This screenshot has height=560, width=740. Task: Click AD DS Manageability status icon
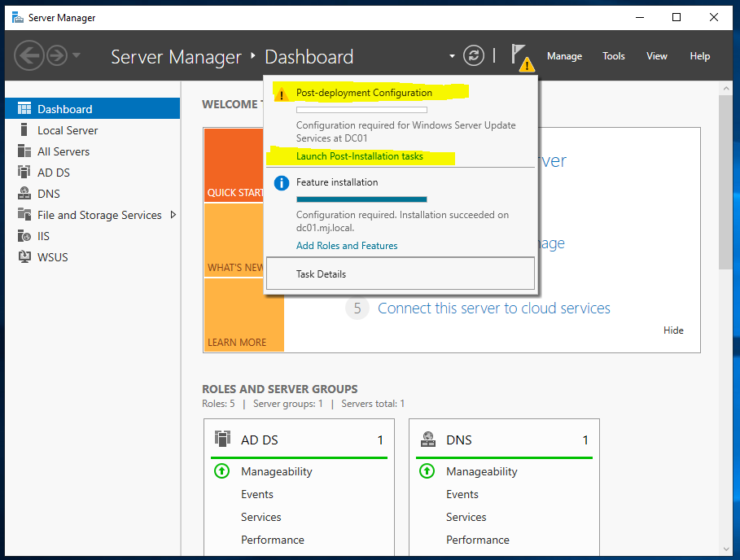[x=221, y=470]
